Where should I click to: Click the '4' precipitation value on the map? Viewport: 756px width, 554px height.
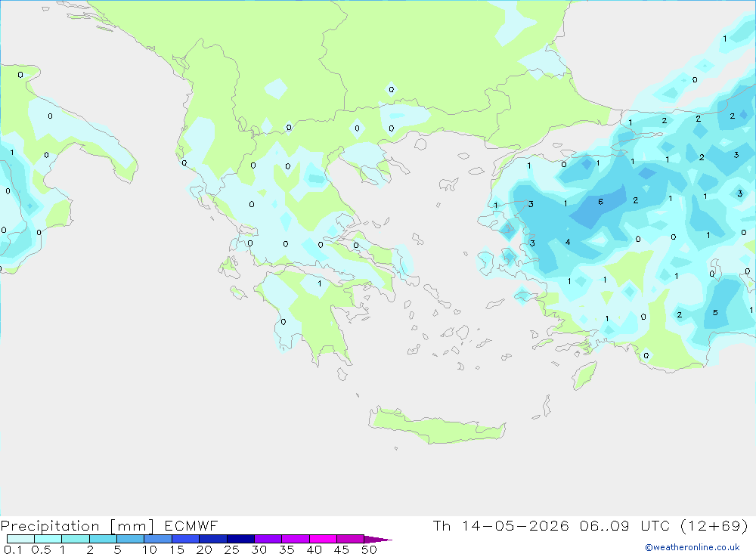(x=568, y=242)
